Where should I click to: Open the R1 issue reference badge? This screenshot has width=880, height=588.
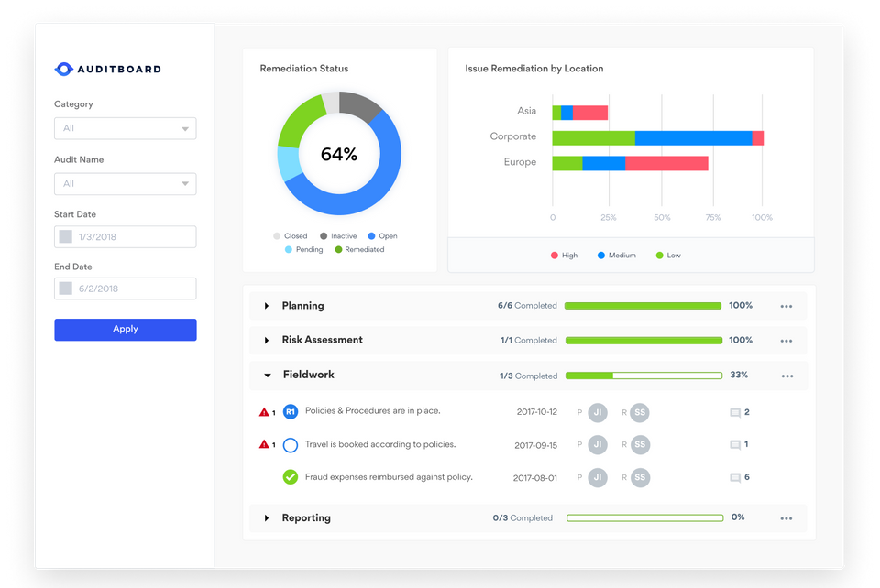click(x=291, y=412)
